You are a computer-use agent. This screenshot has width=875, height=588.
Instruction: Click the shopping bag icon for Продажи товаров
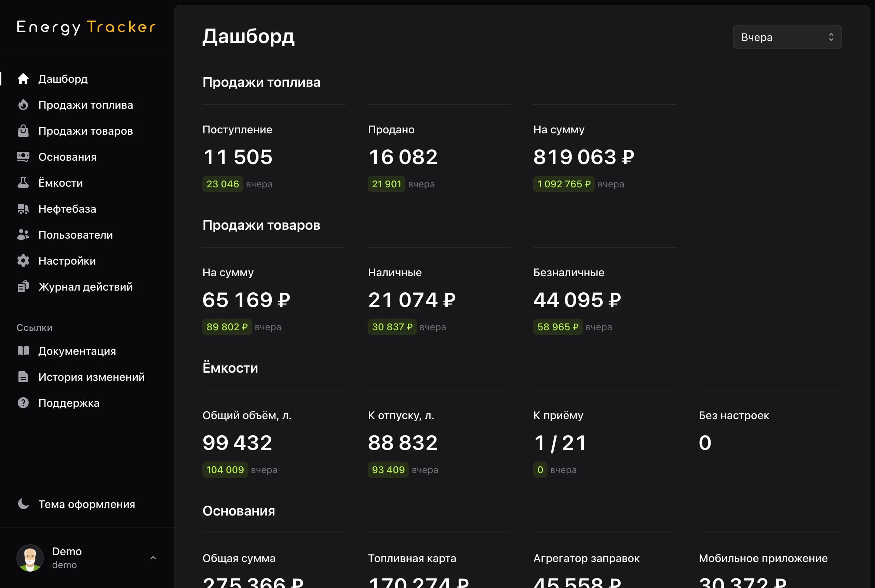click(x=23, y=131)
